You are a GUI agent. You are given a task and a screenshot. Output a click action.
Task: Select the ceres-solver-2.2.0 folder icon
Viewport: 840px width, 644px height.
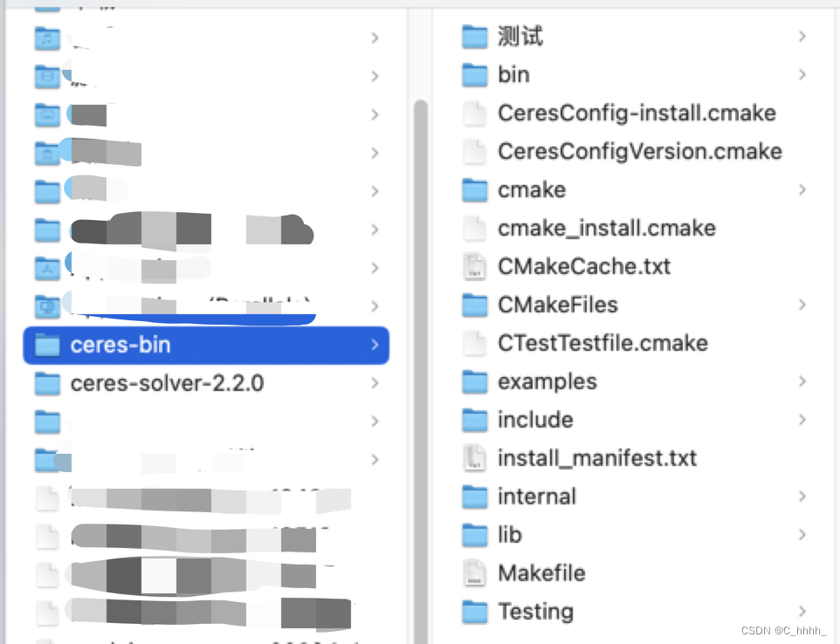pyautogui.click(x=47, y=383)
